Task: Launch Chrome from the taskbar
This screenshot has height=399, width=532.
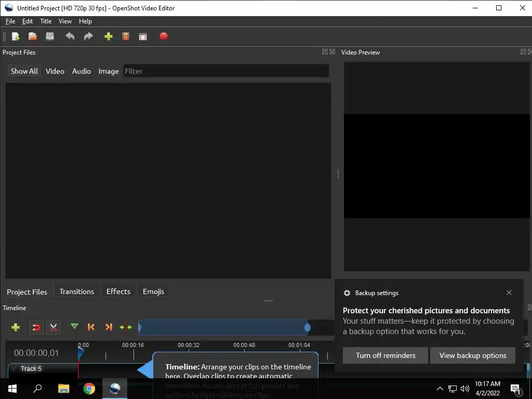Action: pos(89,389)
